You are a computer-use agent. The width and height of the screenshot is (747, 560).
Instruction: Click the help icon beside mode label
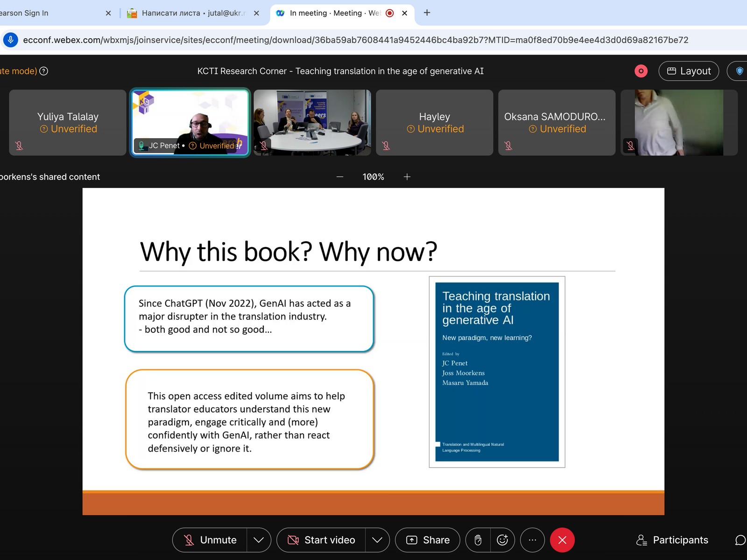click(44, 71)
